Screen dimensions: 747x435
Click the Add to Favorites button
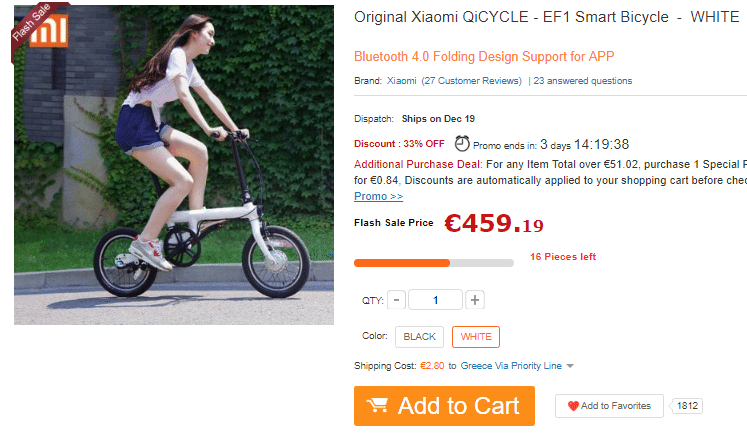pyautogui.click(x=609, y=406)
